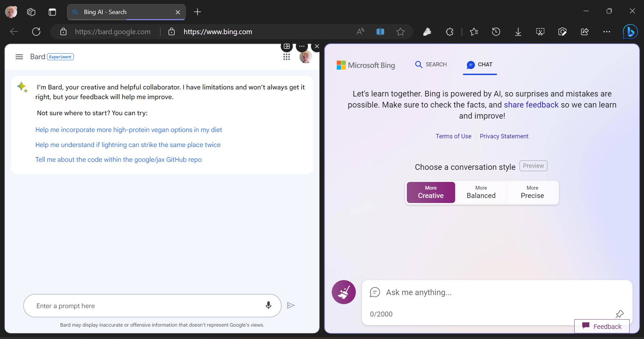The image size is (644, 339).
Task: Click the web capture screenshot icon
Action: coord(540,32)
